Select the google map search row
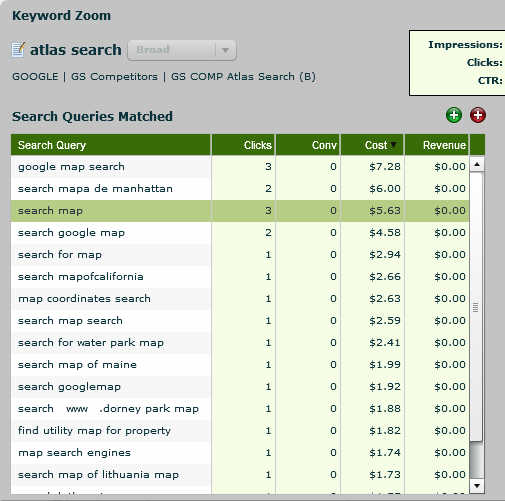Image resolution: width=505 pixels, height=501 pixels. (240, 167)
